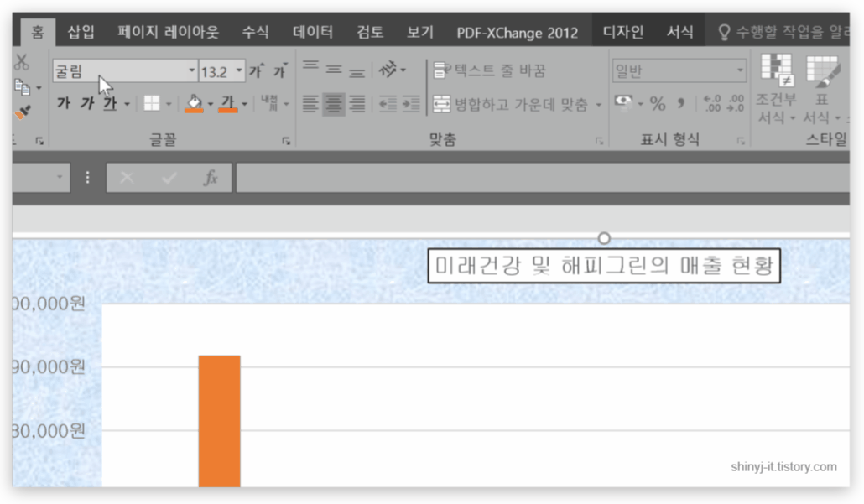864x504 pixels.
Task: Click the formula bar cancel X
Action: [127, 178]
